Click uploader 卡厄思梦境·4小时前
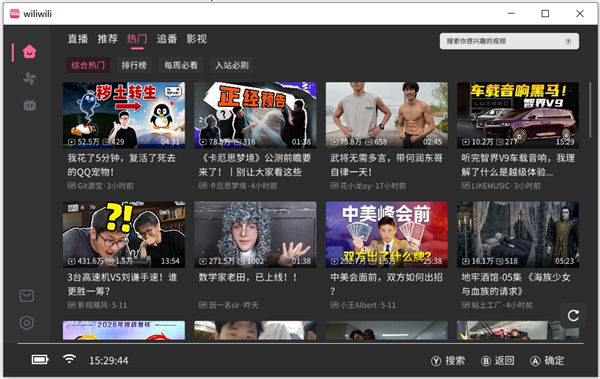 (238, 186)
